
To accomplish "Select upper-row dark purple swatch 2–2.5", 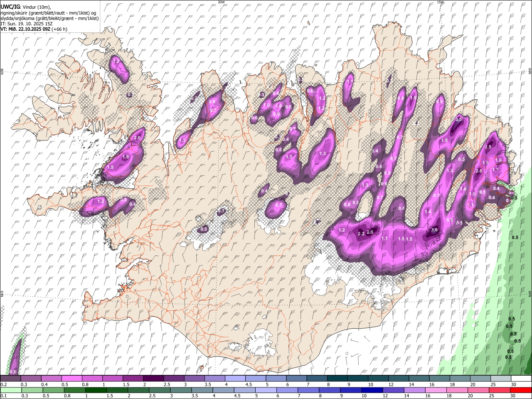I will pyautogui.click(x=153, y=379).
